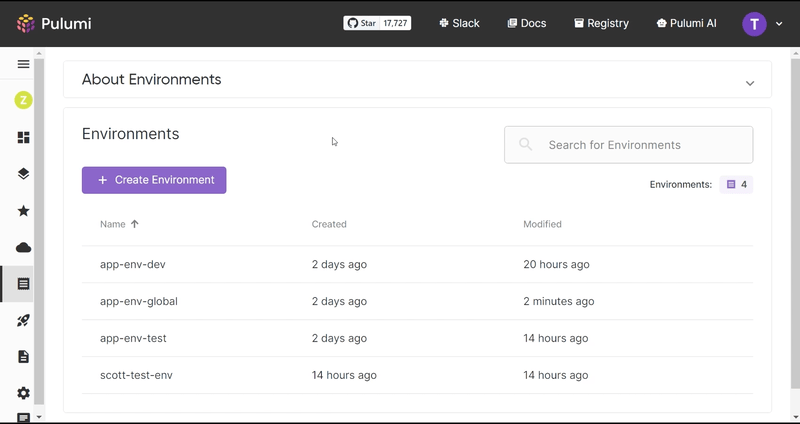Open the Settings gear in sidebar

(x=23, y=393)
